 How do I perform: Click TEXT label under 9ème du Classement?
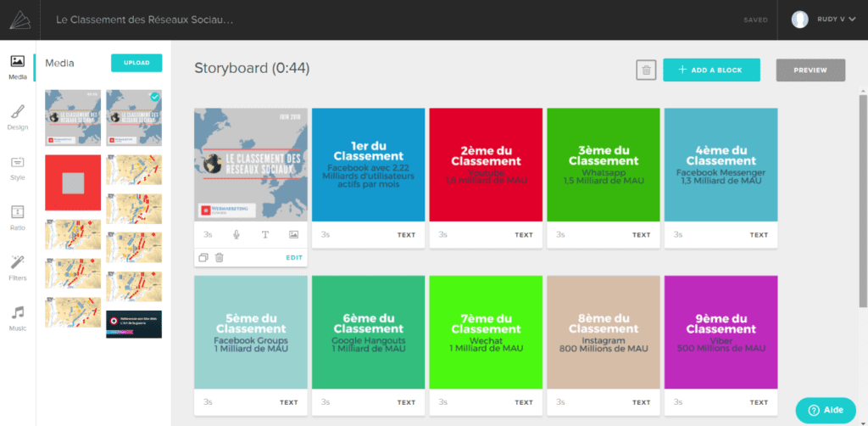[759, 403]
